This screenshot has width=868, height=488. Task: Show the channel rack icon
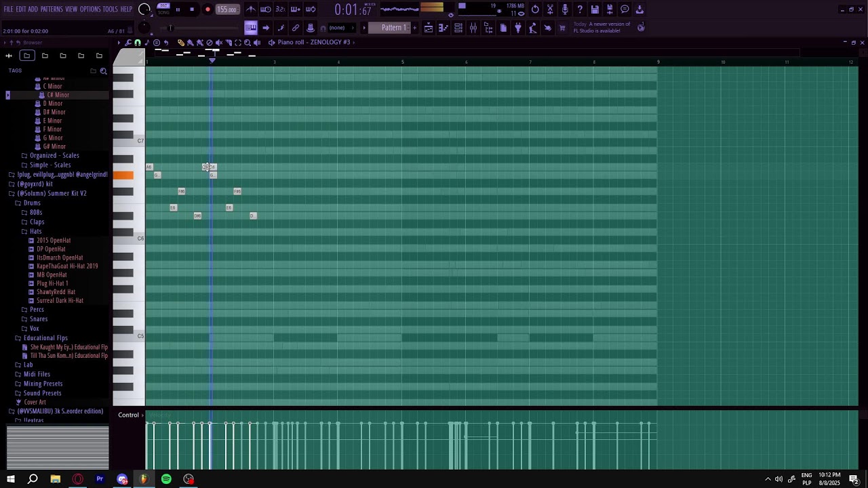pos(458,28)
